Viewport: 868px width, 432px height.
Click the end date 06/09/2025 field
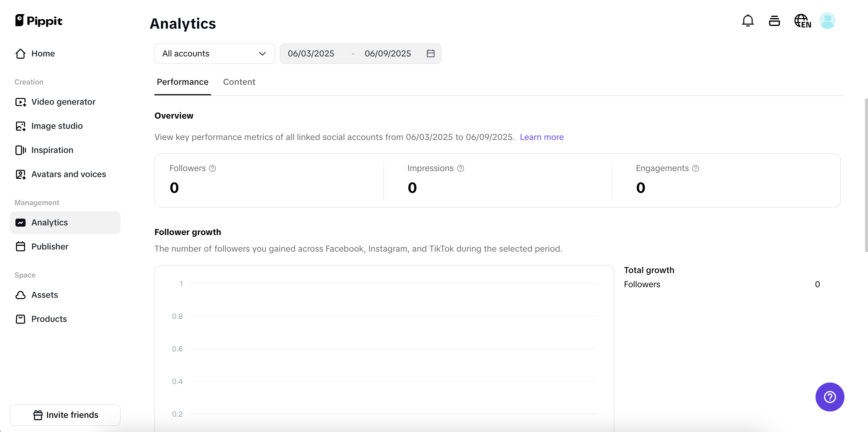(388, 54)
